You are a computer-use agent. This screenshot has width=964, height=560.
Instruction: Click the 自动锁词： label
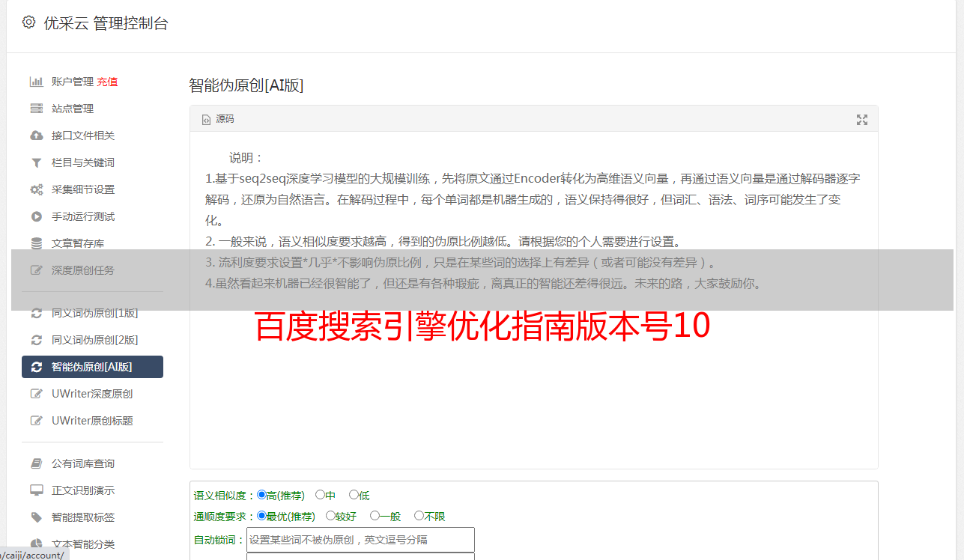pos(219,540)
